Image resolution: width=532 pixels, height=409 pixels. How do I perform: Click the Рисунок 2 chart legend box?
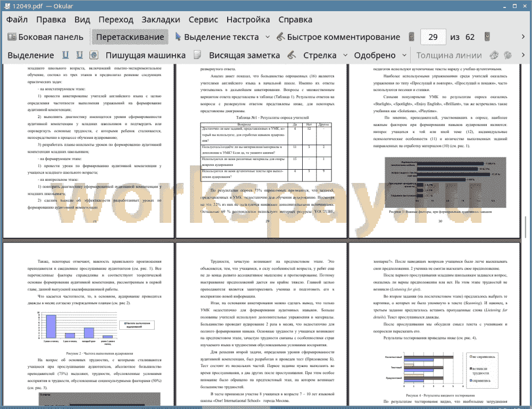pyautogui.click(x=137, y=325)
